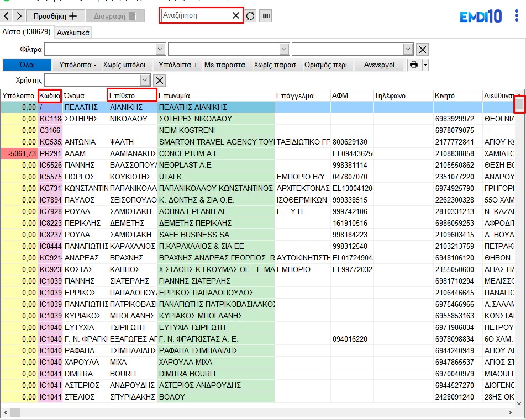Select the Ορισμός περι... filter
526x420 pixels.
[329, 65]
